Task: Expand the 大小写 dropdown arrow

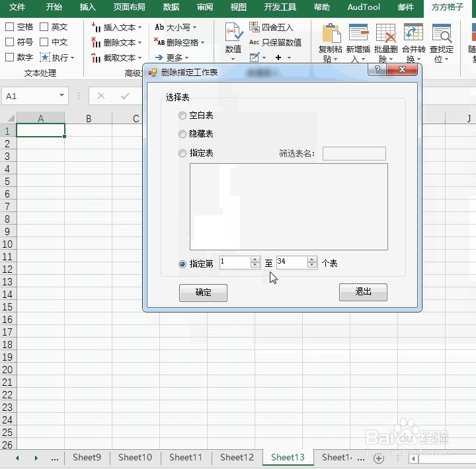Action: pyautogui.click(x=194, y=27)
